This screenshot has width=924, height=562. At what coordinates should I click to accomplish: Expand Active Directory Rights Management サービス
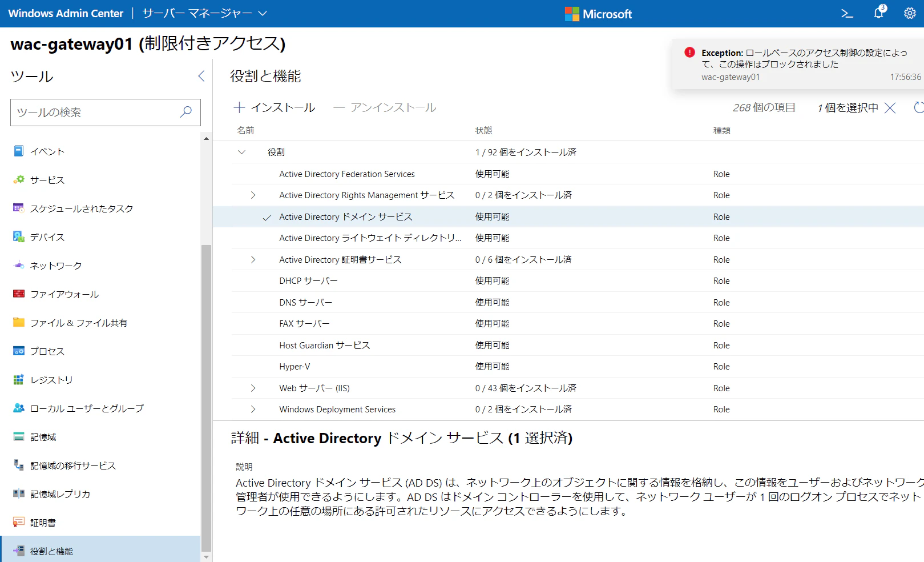[x=253, y=195]
